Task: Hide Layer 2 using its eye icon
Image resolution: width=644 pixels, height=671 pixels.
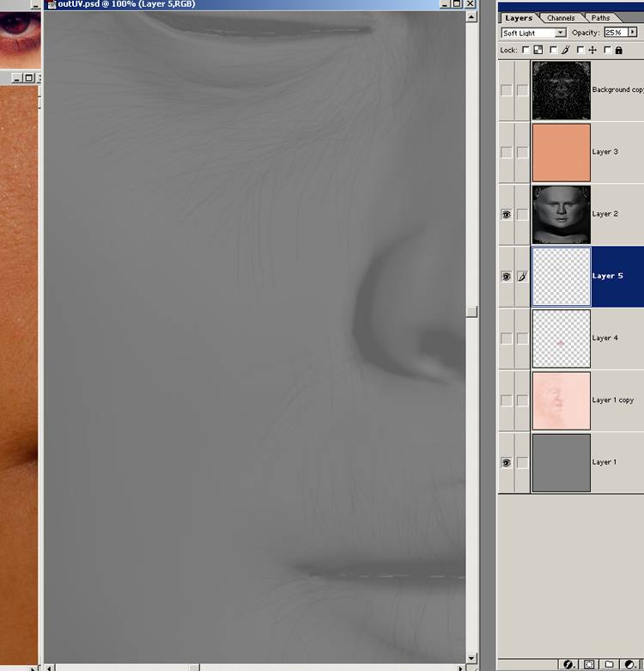Action: 506,214
